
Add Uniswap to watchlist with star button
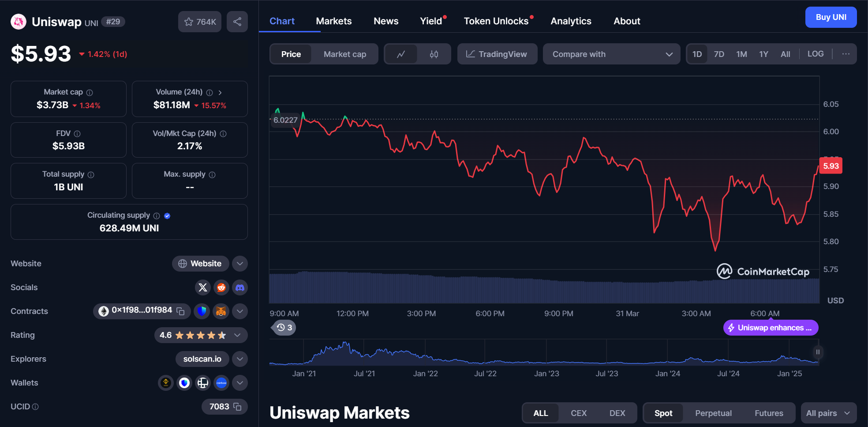pos(200,22)
